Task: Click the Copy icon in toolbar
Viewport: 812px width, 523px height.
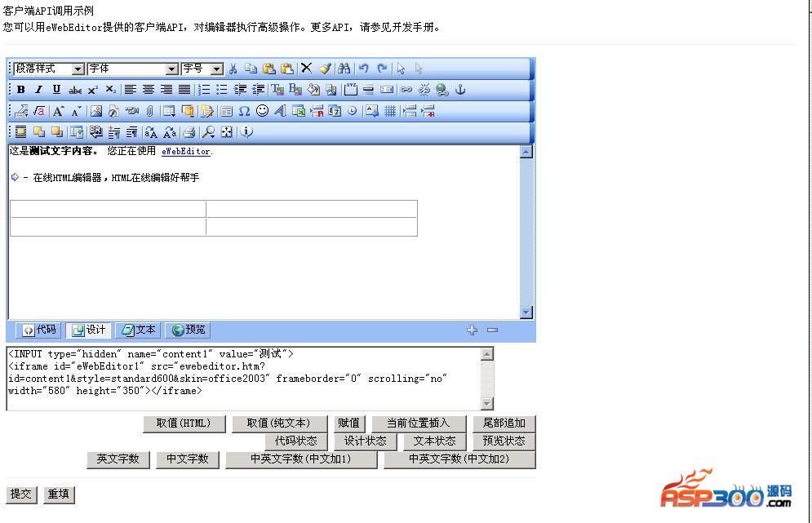Action: [251, 69]
